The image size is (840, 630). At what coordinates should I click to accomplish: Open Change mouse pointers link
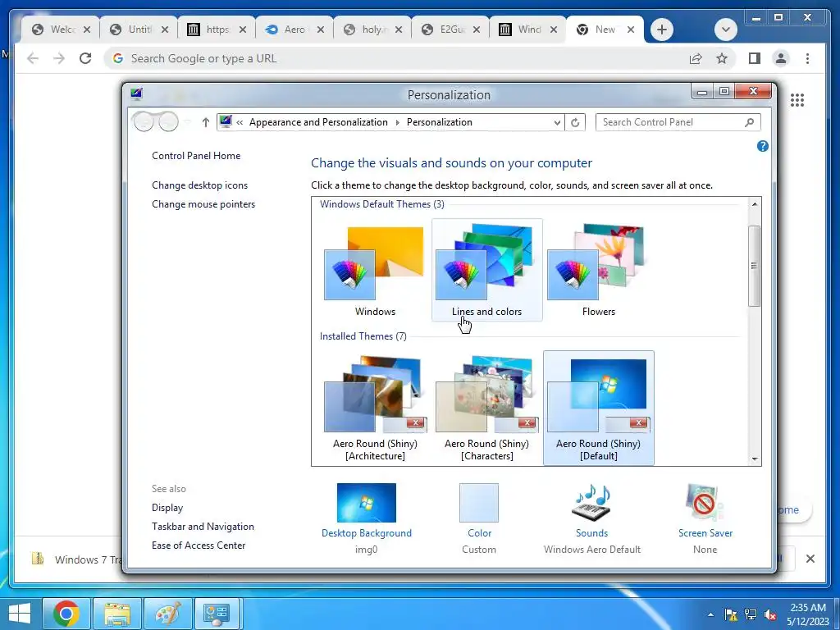tap(203, 204)
